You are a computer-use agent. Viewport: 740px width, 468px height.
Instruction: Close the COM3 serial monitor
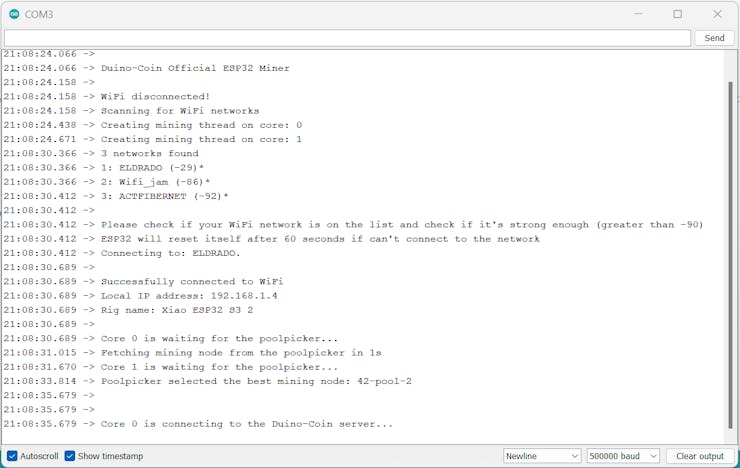tap(717, 14)
